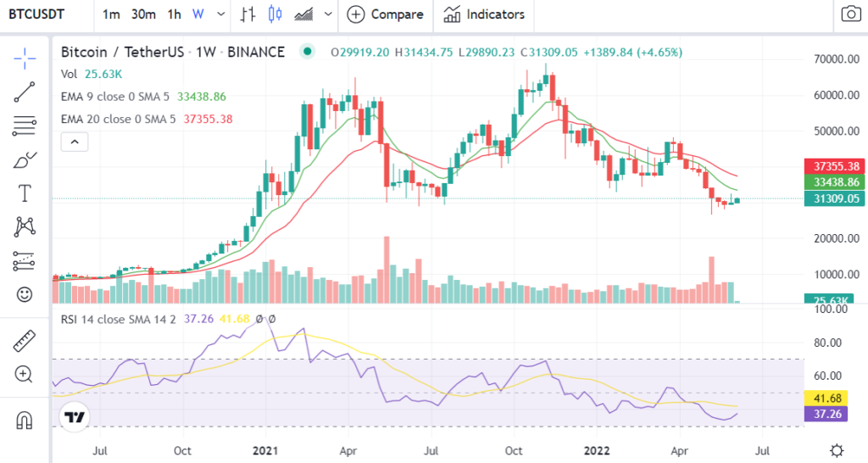868x463 pixels.
Task: Collapse the indicator legend chevron
Action: (75, 142)
